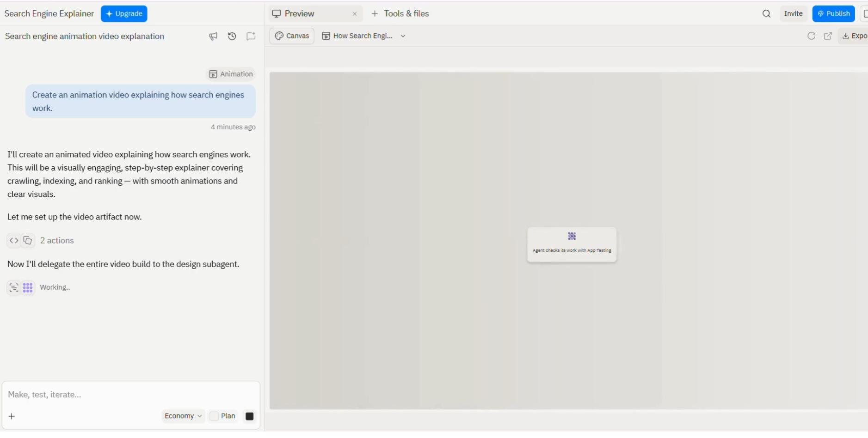Screen dimensions: 868x438
Task: Open the Search Engine Explainer project title
Action: tap(49, 14)
